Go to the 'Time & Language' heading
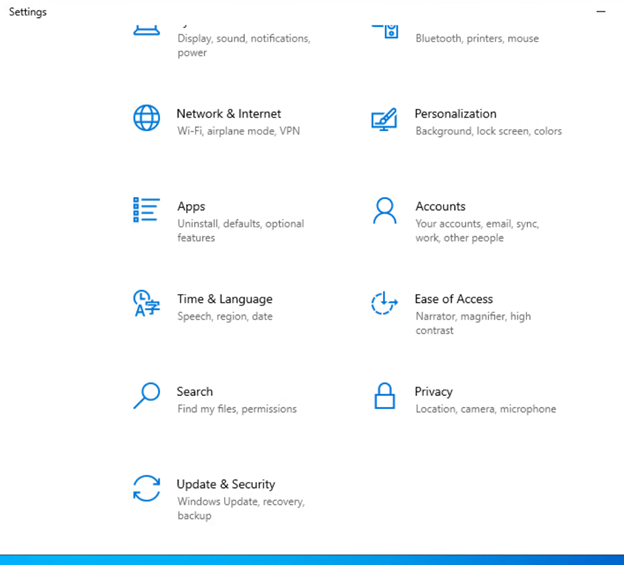The height and width of the screenshot is (565, 624). click(224, 299)
